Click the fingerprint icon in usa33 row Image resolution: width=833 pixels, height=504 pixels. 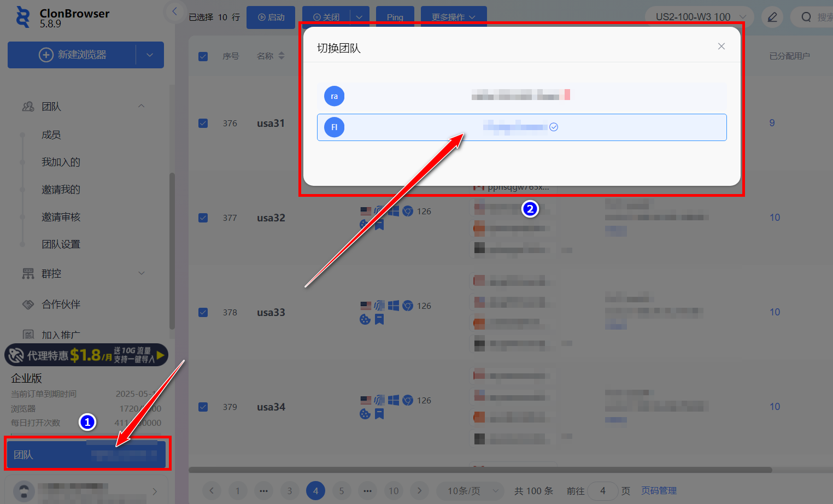pyautogui.click(x=379, y=306)
